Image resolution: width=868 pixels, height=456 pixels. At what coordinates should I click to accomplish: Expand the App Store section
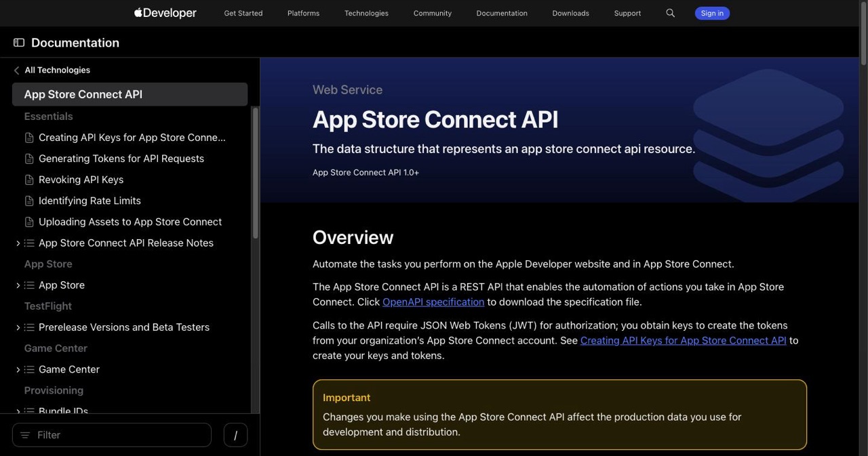tap(18, 285)
